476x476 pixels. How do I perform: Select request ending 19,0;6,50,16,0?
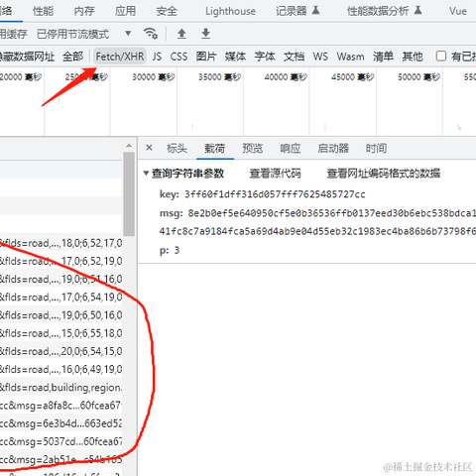coord(60,315)
